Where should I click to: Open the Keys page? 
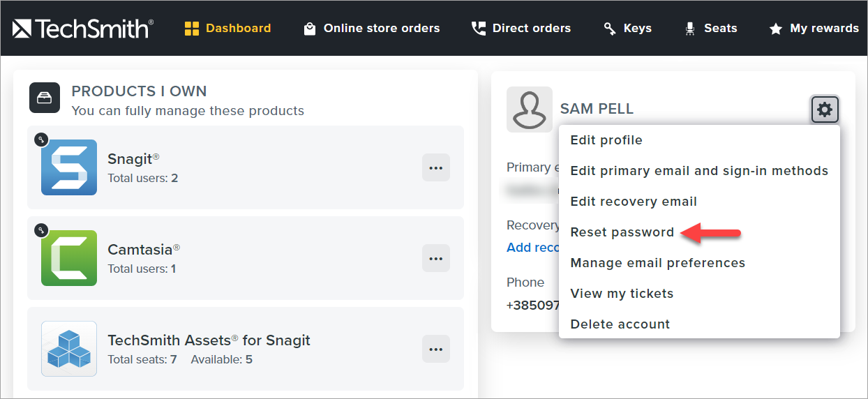tap(627, 29)
